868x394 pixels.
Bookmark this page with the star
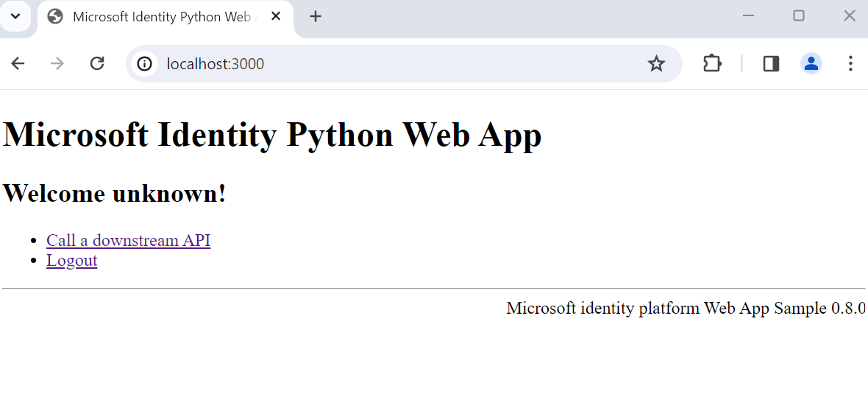656,64
